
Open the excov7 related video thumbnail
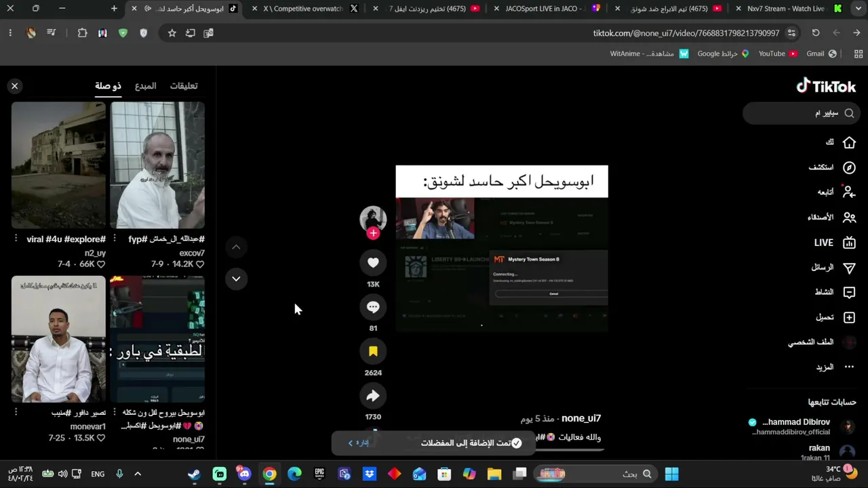pyautogui.click(x=157, y=165)
